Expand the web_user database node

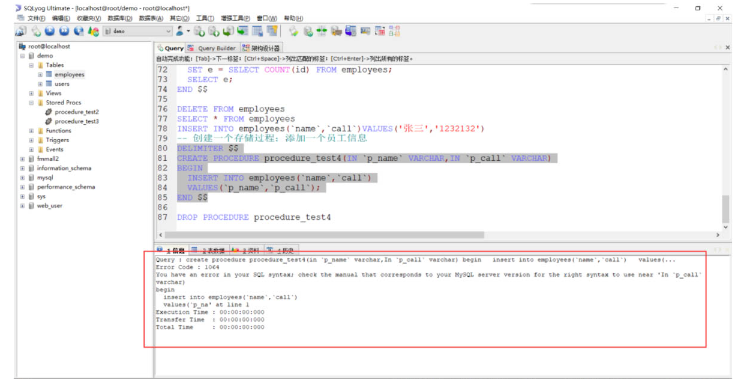(22, 206)
